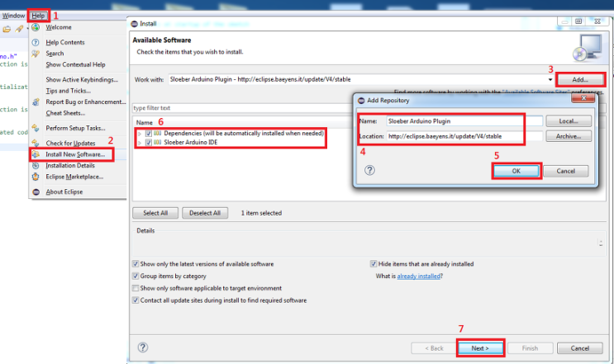The width and height of the screenshot is (614, 364).
Task: Open the already installed link
Action: (x=419, y=276)
